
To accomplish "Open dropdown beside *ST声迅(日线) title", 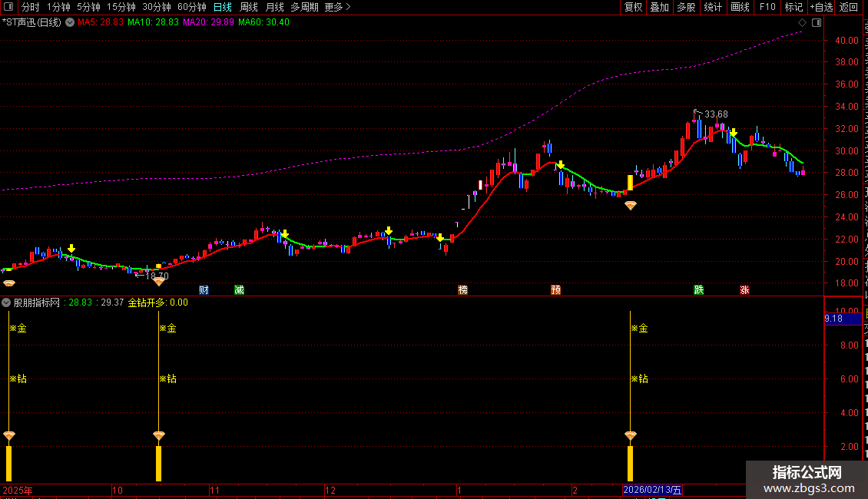I will pos(70,23).
